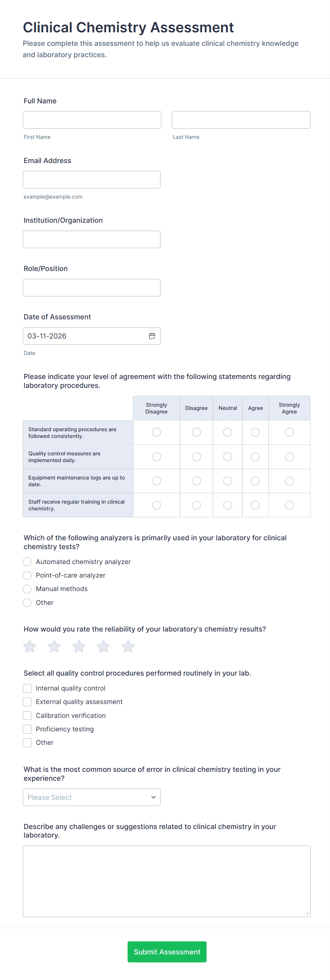Rate reliability with the second star

coord(54,646)
